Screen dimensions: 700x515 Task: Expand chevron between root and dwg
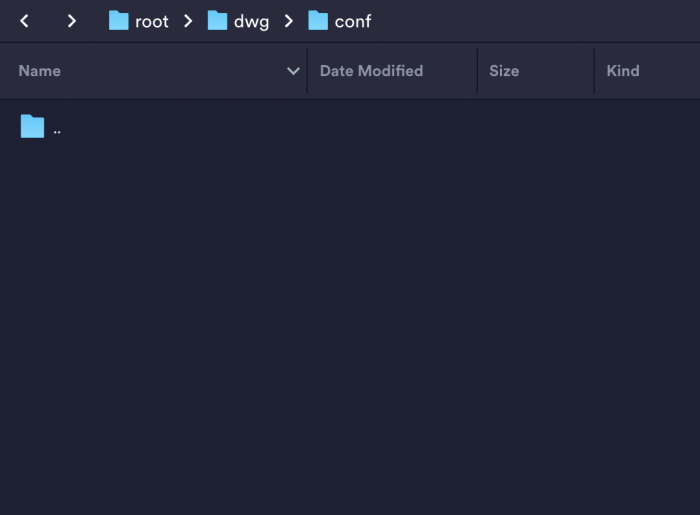pyautogui.click(x=188, y=21)
